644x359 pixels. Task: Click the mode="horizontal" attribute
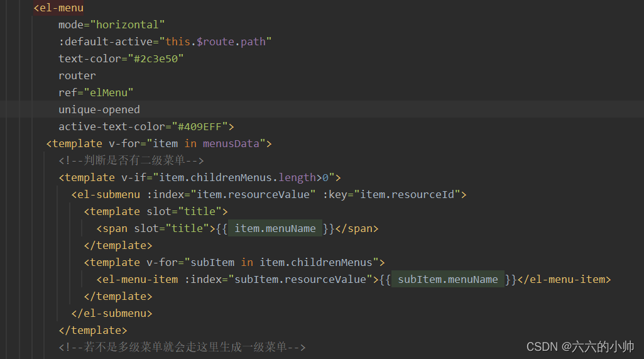click(111, 25)
